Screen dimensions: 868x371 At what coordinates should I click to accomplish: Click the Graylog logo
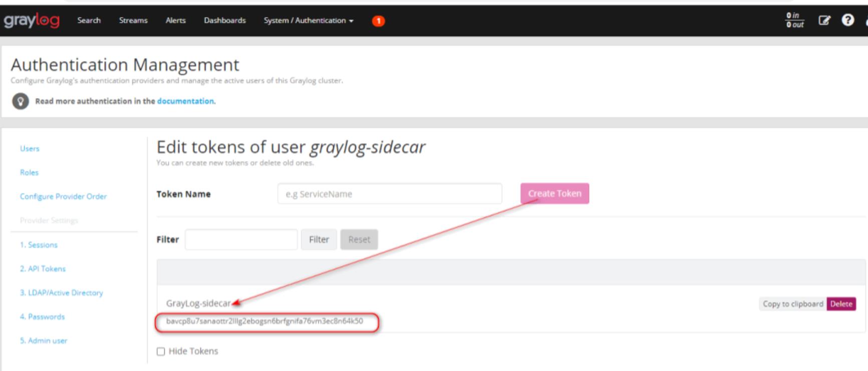point(32,21)
